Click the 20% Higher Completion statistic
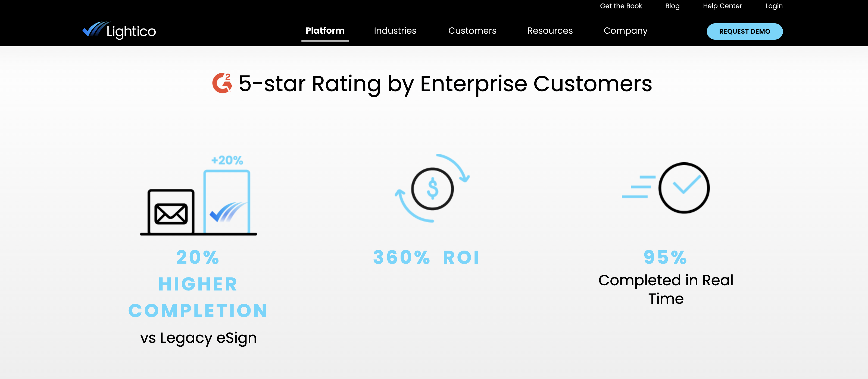Screen dimensions: 868x379 coord(198,284)
